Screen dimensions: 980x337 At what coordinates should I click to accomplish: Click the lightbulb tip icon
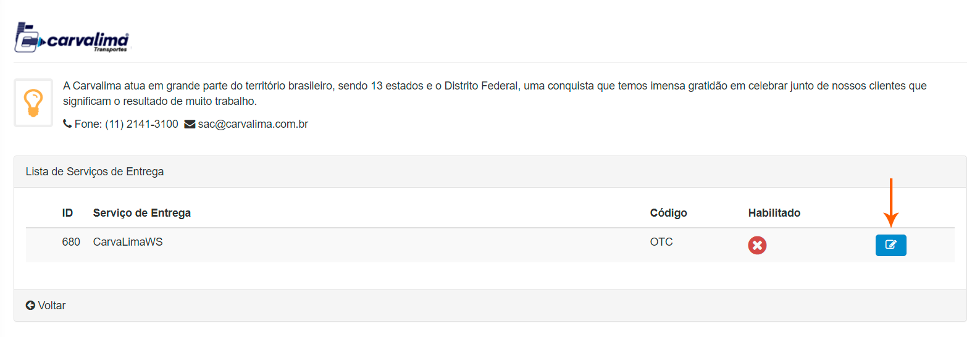click(x=33, y=102)
